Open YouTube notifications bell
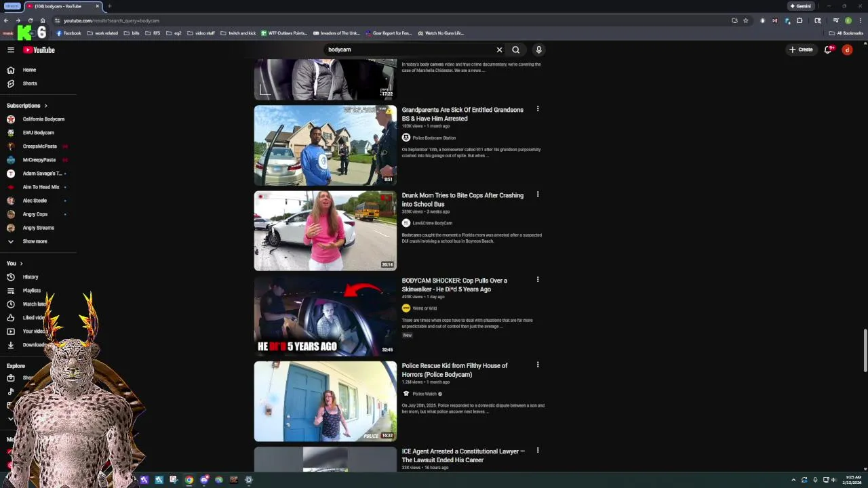Image resolution: width=868 pixels, height=488 pixels. point(828,49)
